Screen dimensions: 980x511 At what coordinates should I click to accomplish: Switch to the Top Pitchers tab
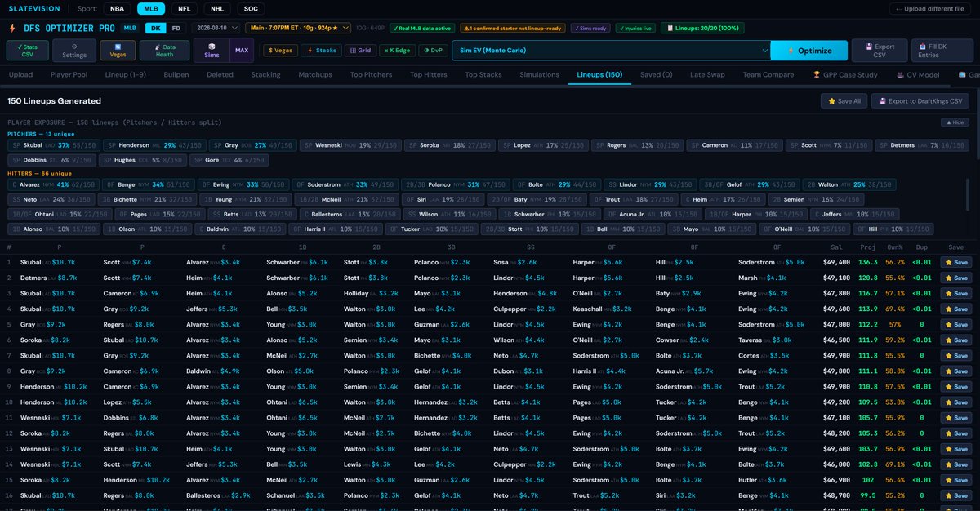372,75
